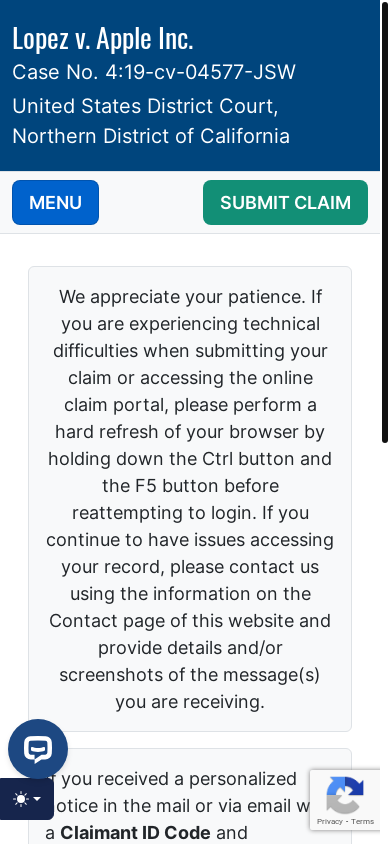Click the Northern District of California text
The image size is (390, 844).
click(151, 136)
